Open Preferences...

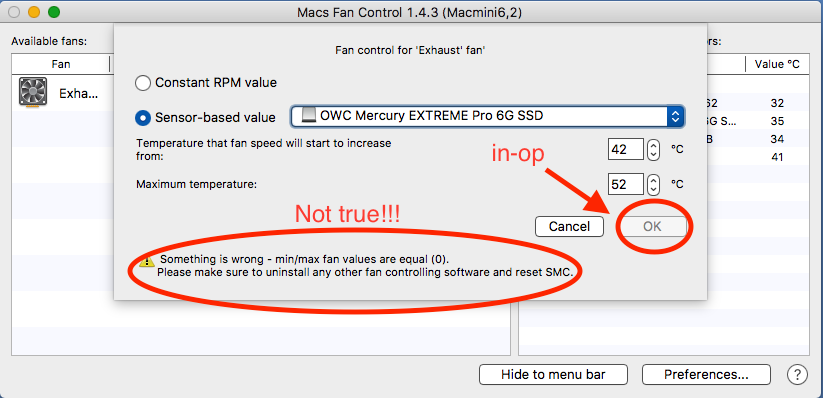pyautogui.click(x=706, y=375)
